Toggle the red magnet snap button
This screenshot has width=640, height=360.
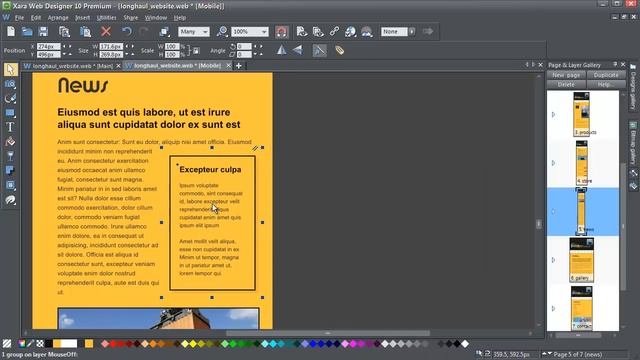pos(282,31)
